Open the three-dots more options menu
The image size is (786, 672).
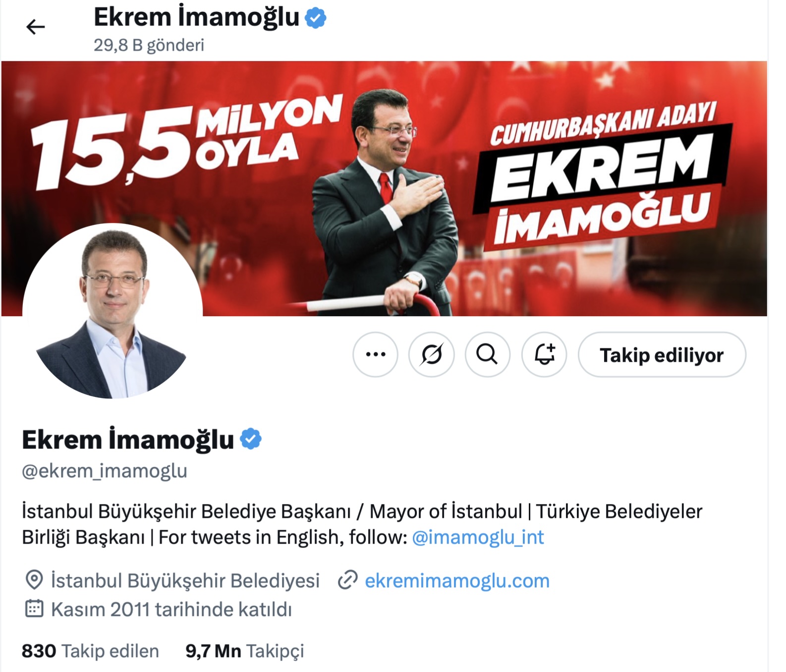pos(375,354)
